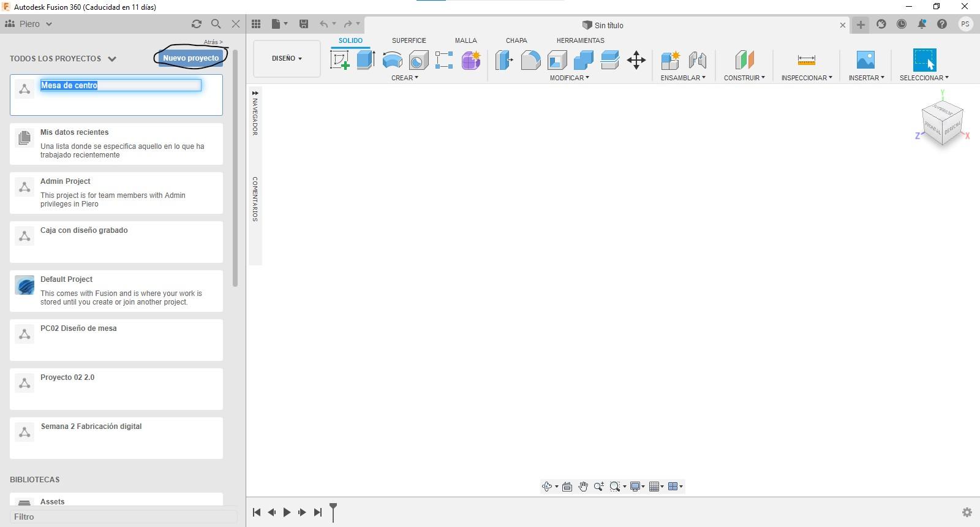This screenshot has width=980, height=527.
Task: Expand the ENSAMBLAR menu
Action: (x=683, y=78)
